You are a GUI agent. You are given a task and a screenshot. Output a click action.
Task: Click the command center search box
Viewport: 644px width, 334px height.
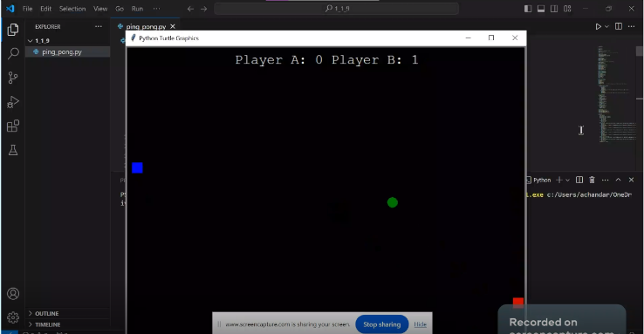click(336, 9)
